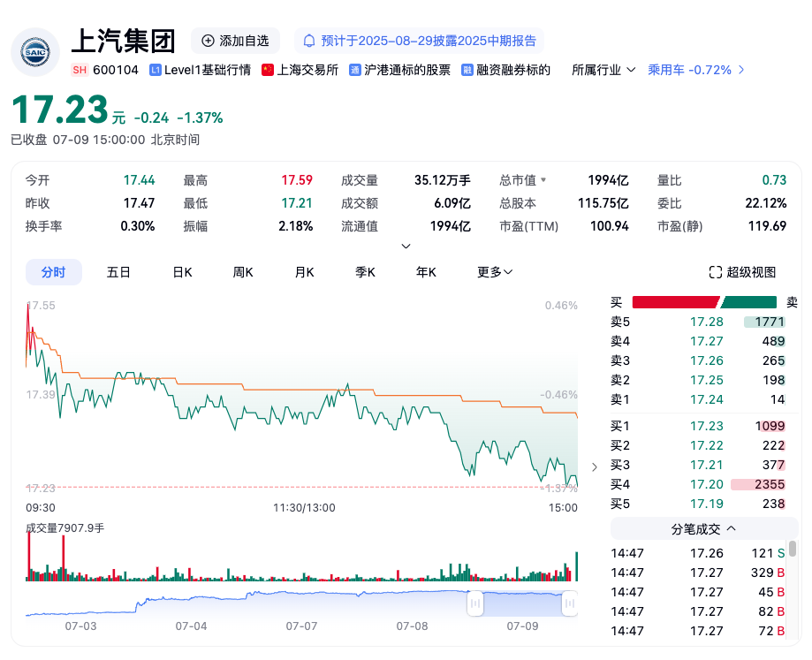Click the bell notification icon
The width and height of the screenshot is (812, 660).
309,41
